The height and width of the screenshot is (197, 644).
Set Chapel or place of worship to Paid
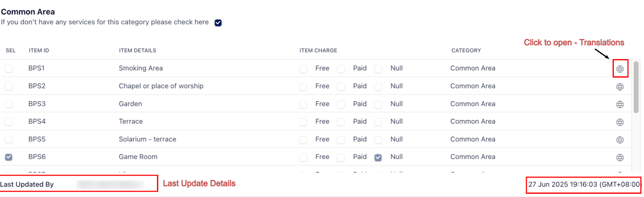[x=341, y=87]
